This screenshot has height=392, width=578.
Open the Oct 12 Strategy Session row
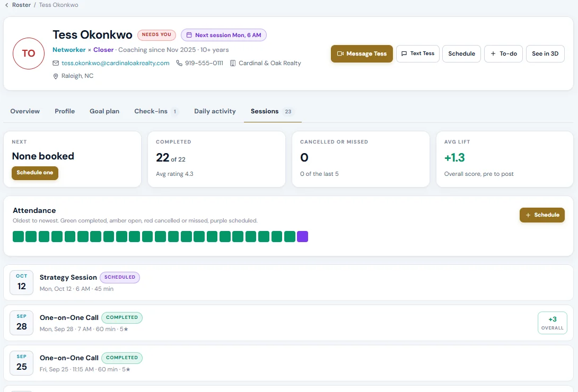(288, 283)
